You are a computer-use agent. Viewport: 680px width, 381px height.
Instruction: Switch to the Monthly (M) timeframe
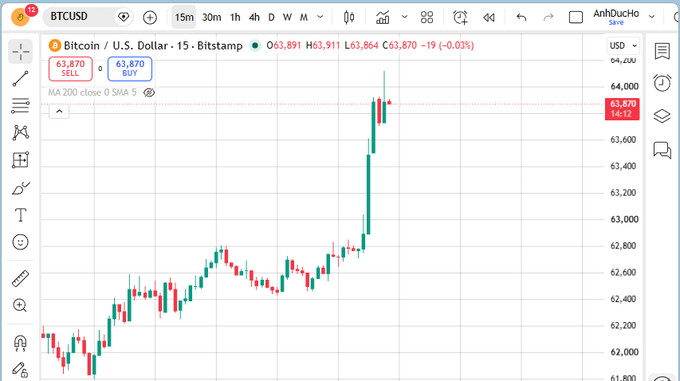click(x=304, y=17)
